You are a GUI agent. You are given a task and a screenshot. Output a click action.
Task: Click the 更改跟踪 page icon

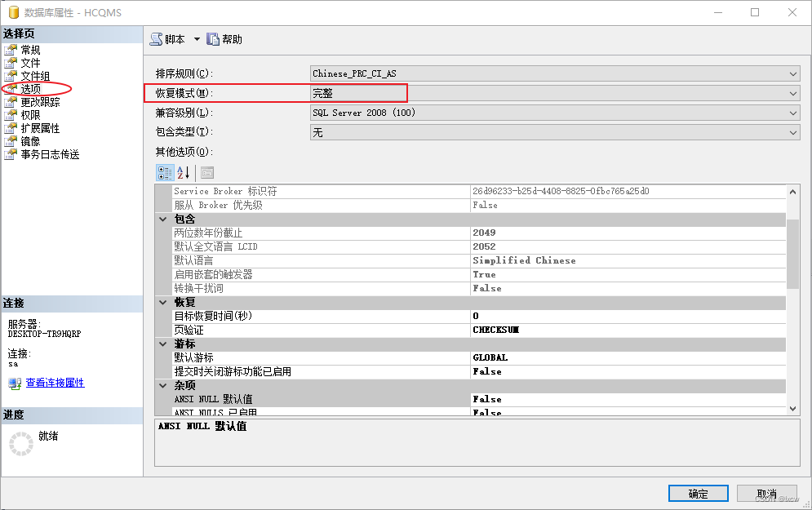click(x=11, y=102)
